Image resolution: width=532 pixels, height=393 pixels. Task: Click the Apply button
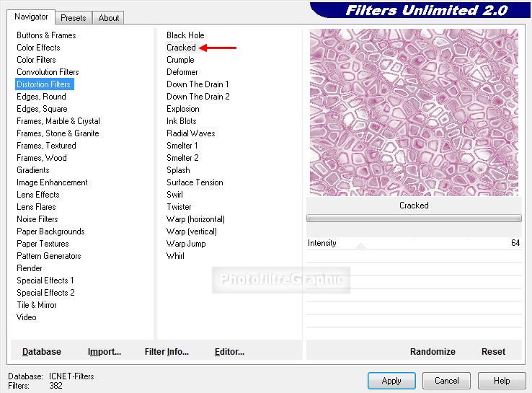pos(391,381)
